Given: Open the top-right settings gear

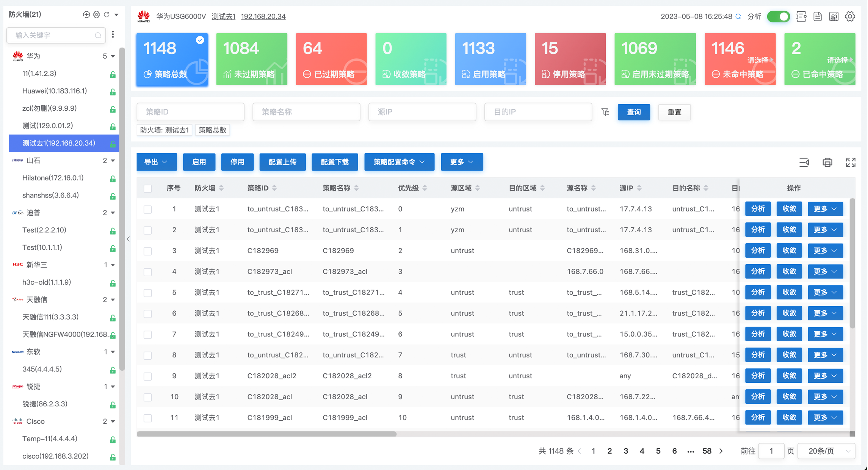Looking at the screenshot, I should [850, 16].
